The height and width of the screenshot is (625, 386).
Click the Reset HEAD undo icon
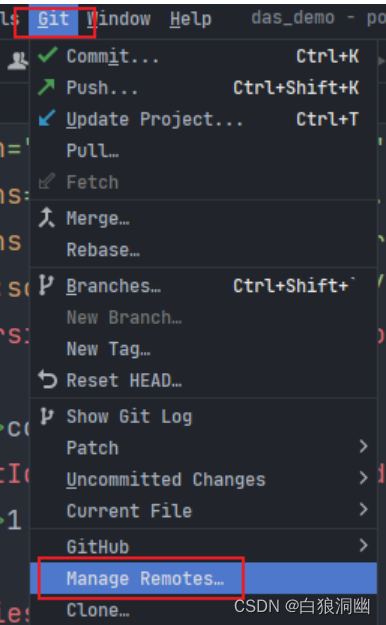pos(47,379)
